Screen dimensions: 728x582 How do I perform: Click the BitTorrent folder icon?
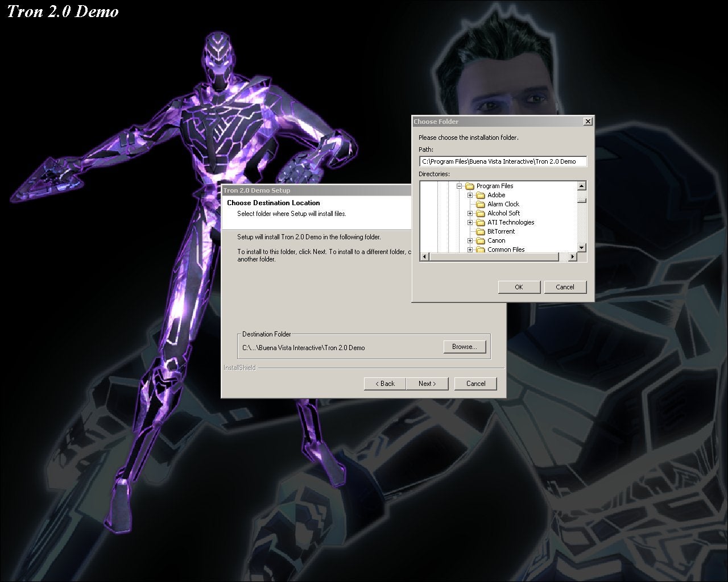[480, 231]
